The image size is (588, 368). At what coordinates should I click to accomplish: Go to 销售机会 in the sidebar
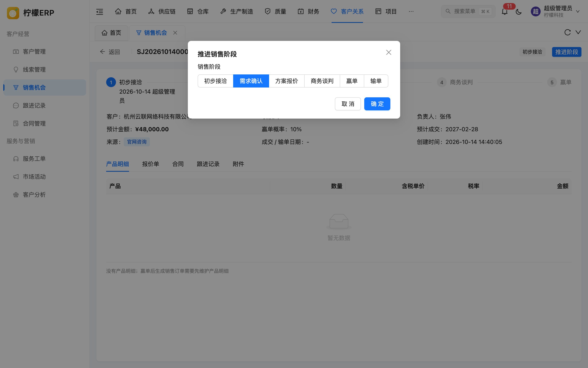point(45,88)
